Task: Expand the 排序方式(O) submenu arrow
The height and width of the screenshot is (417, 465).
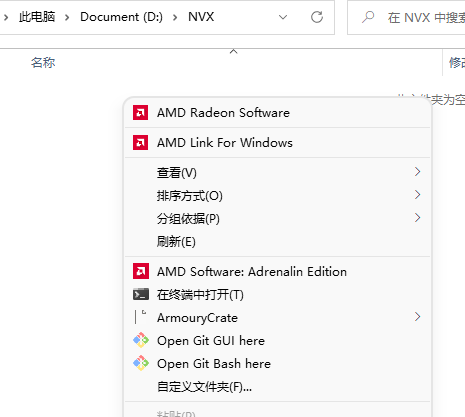Action: pos(417,195)
